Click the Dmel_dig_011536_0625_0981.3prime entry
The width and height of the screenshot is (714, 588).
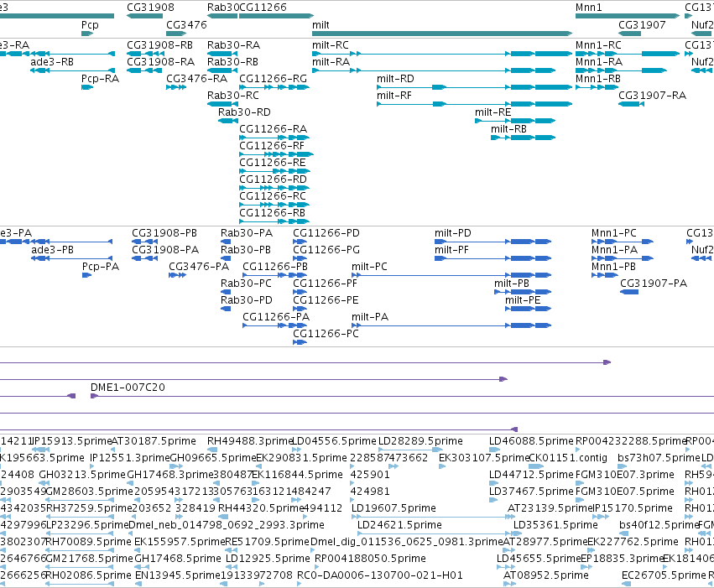tap(407, 542)
